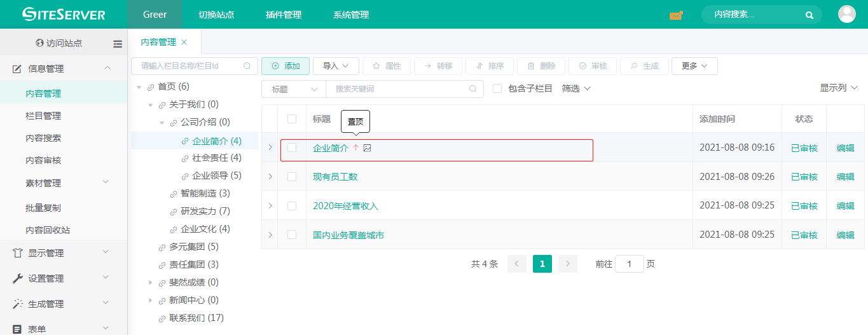Close the 内容管理 tab with X
Screen dimensions: 868x335
[x=184, y=42]
